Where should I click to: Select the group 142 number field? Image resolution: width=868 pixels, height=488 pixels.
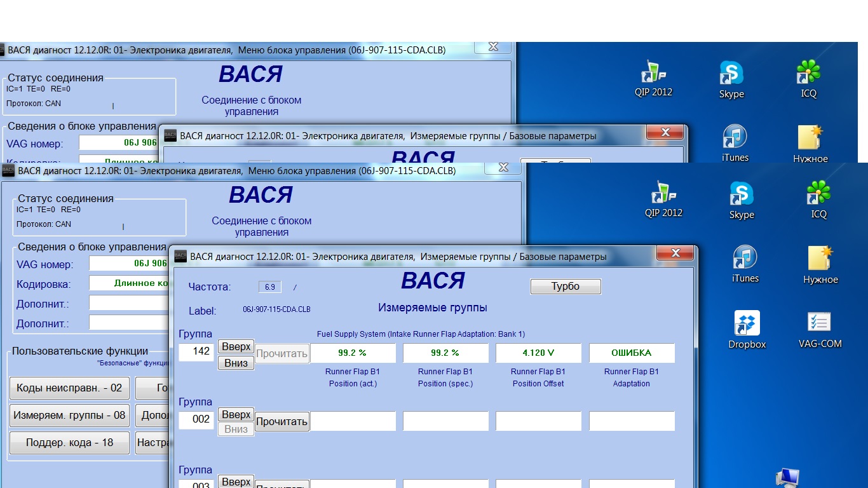(196, 351)
